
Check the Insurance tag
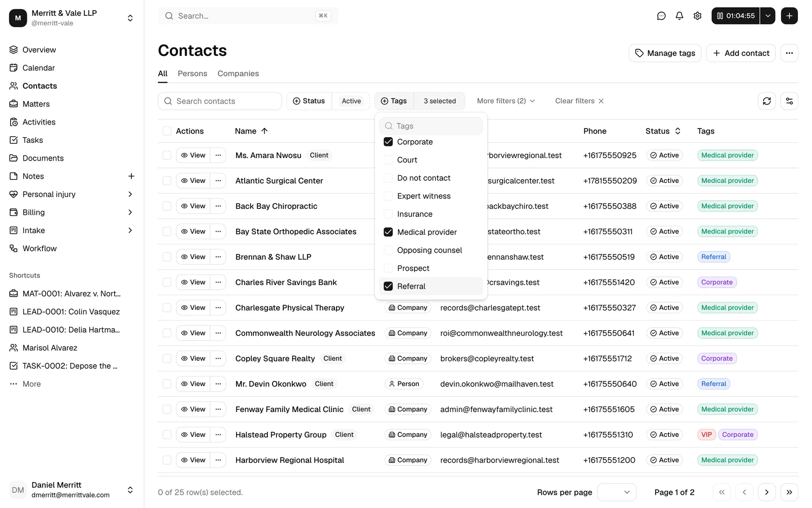point(388,214)
